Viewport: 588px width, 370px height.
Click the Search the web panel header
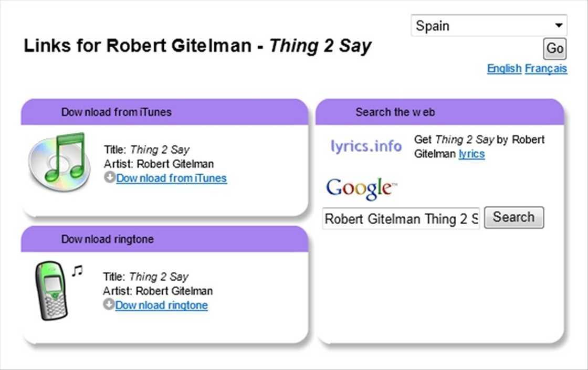pyautogui.click(x=440, y=112)
